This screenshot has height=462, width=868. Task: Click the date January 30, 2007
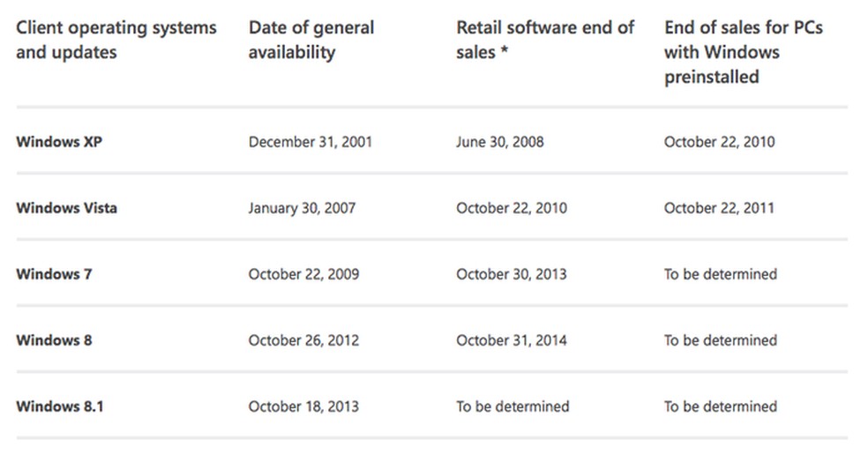tap(302, 208)
